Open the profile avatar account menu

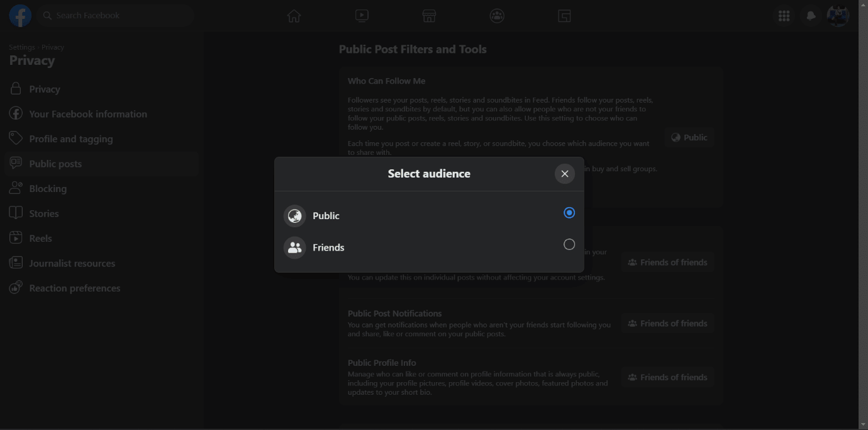[838, 16]
